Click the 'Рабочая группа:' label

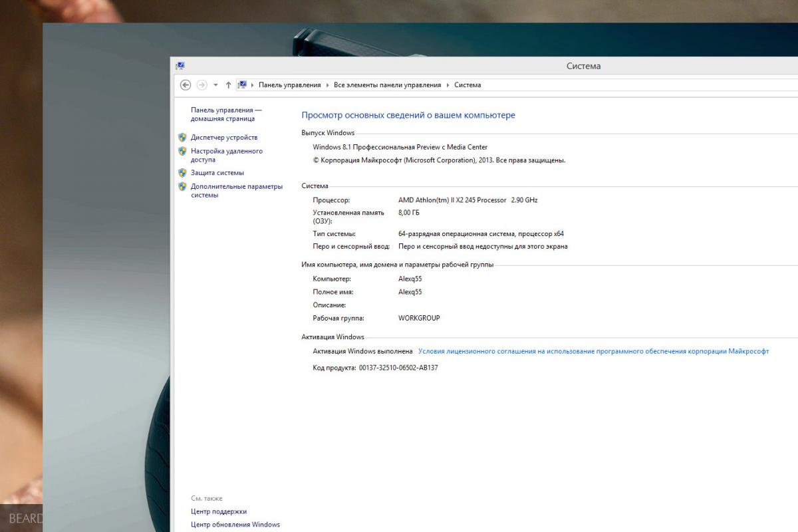(x=338, y=318)
